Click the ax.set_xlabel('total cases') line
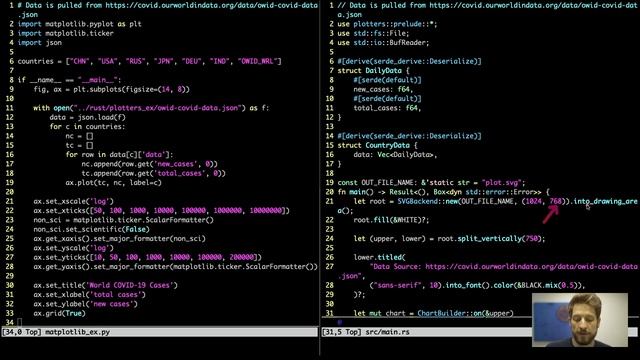640x360 pixels. point(89,295)
